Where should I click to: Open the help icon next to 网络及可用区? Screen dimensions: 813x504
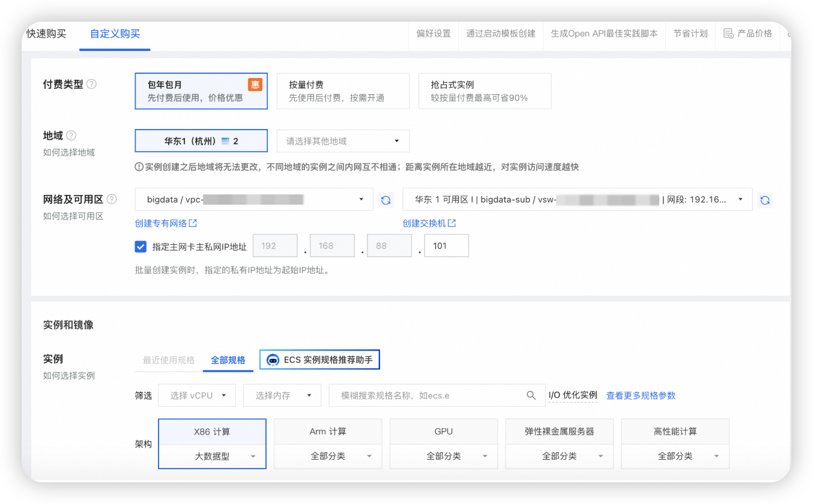click(112, 199)
